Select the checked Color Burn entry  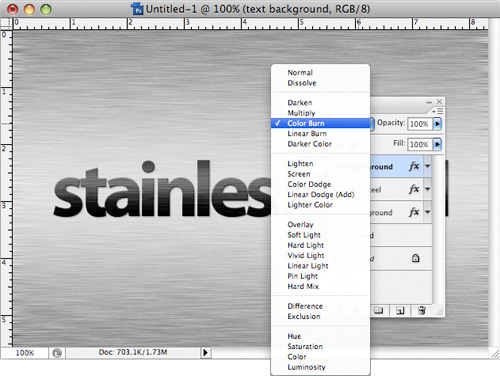(320, 123)
